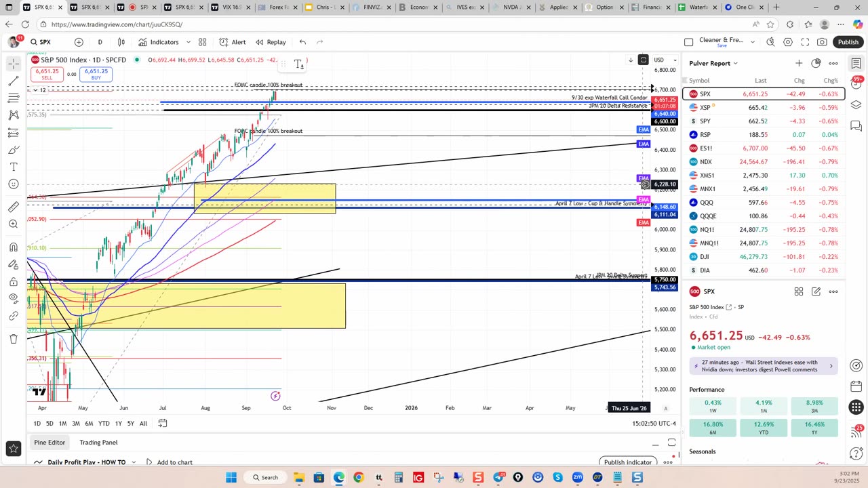Screen dimensions: 868x488
Task: Open favorites star toolbar button
Action: point(14,448)
